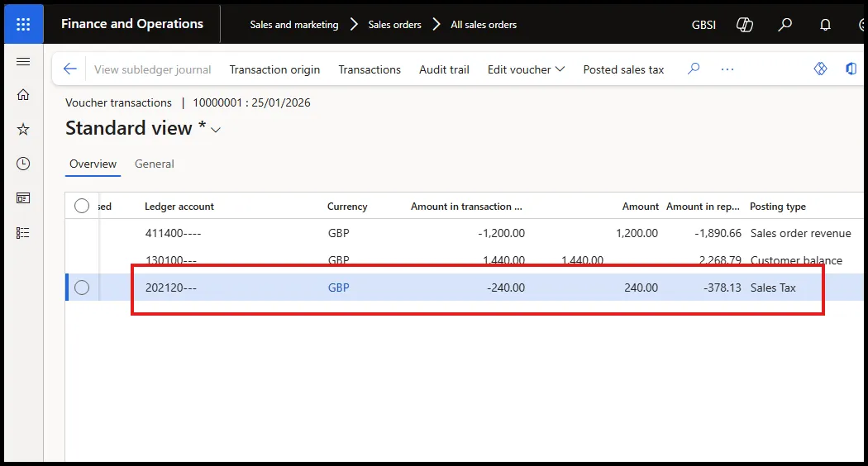868x466 pixels.
Task: Click the -240.00 amount cell
Action: 506,288
